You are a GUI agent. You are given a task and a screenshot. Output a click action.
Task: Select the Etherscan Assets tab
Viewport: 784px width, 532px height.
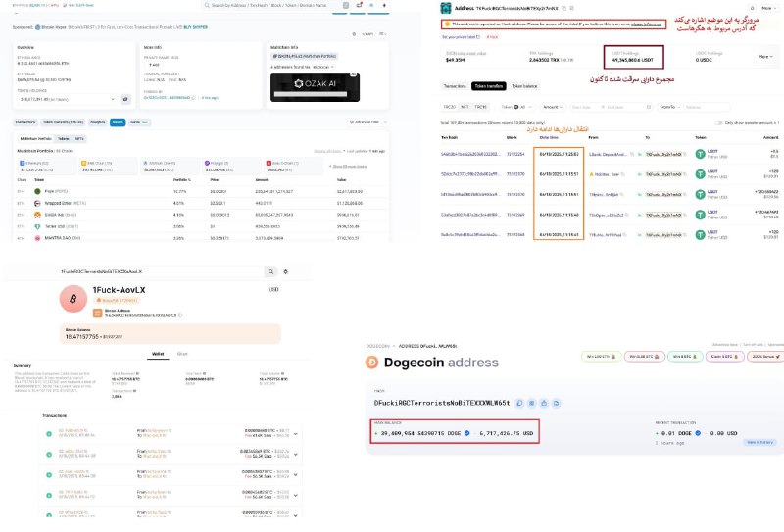pos(118,122)
